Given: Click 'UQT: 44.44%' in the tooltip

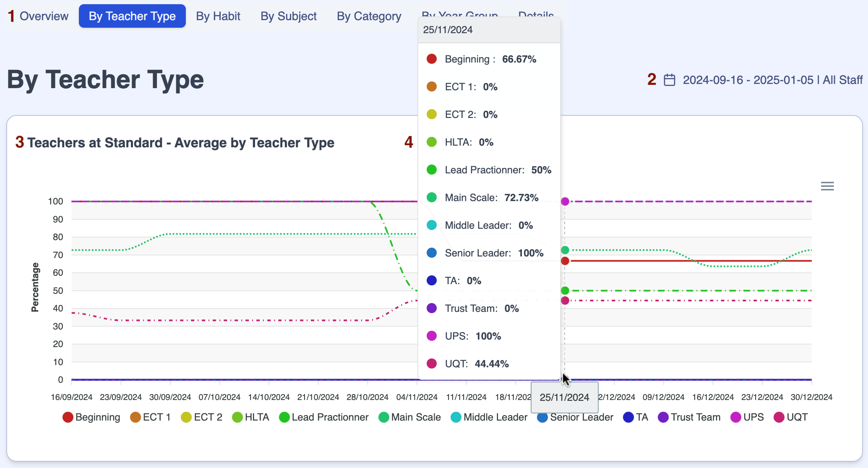Looking at the screenshot, I should tap(477, 364).
